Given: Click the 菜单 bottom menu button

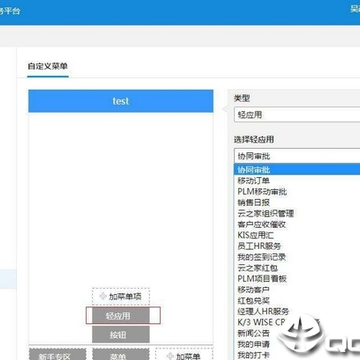Looking at the screenshot, I should pos(121,355).
